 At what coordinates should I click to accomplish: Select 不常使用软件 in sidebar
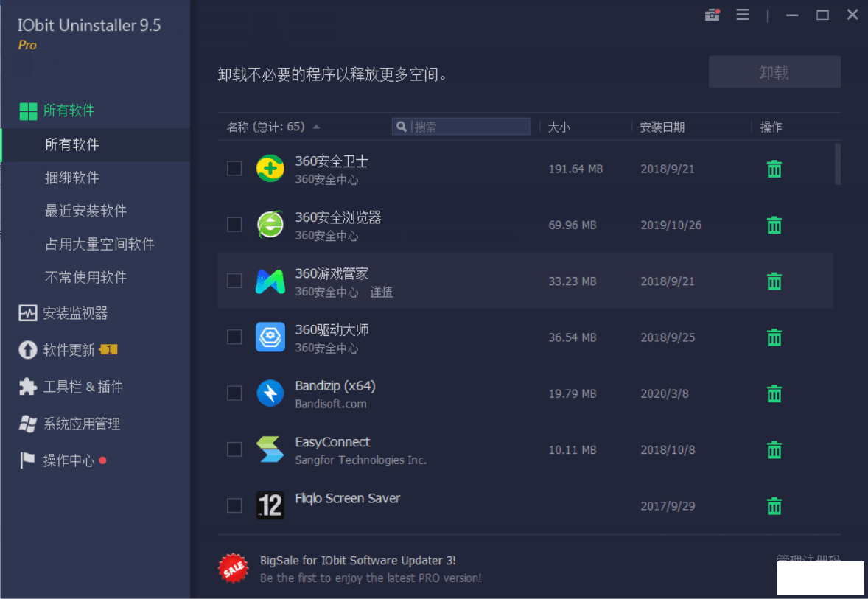point(85,277)
